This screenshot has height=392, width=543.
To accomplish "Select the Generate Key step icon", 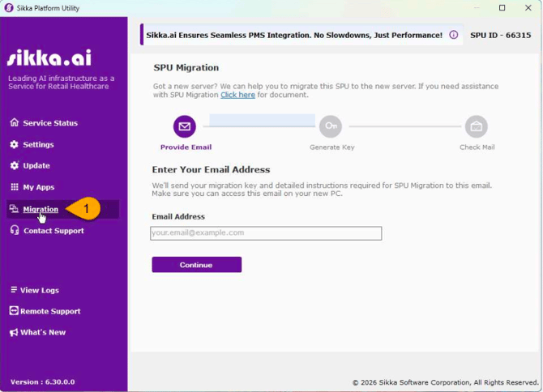I will pyautogui.click(x=331, y=126).
